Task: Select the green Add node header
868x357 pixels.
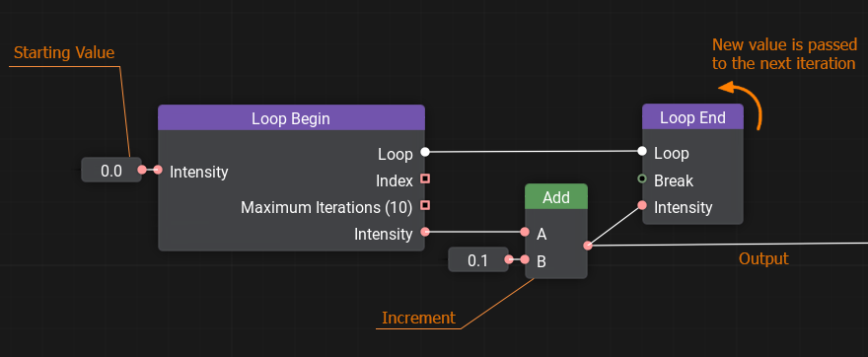Action: (x=556, y=197)
